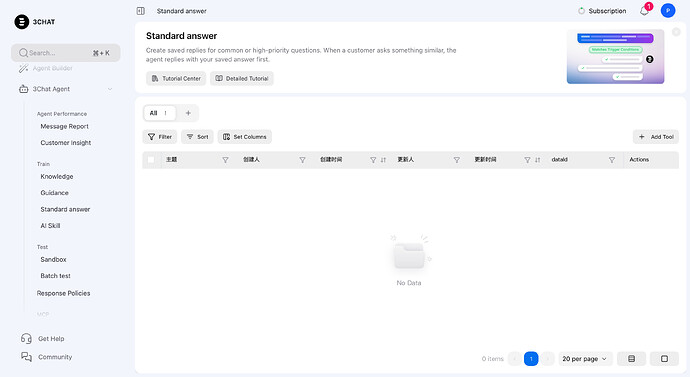Click the Actions column header
Viewport: 690px width, 377px height.
click(639, 160)
